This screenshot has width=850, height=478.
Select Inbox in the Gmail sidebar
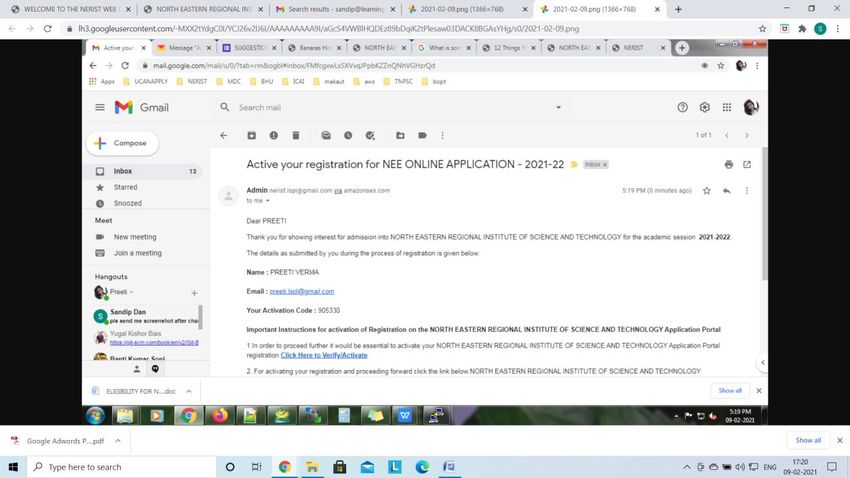coord(144,171)
